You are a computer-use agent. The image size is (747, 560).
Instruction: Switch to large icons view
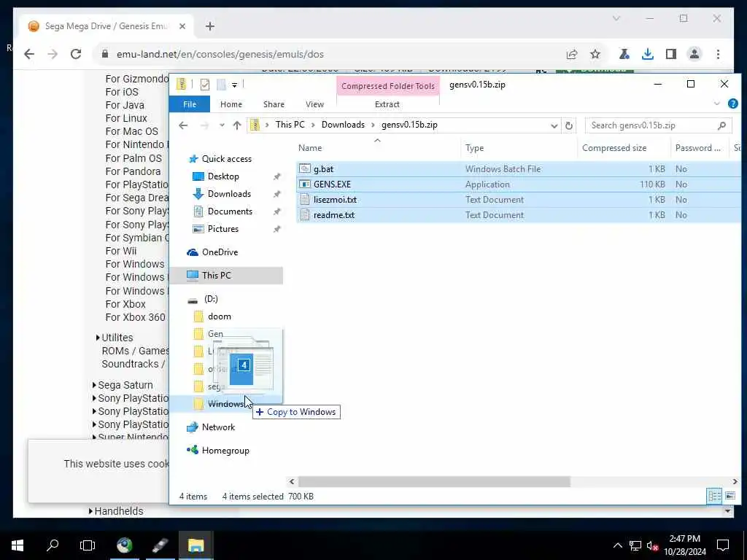pyautogui.click(x=729, y=496)
